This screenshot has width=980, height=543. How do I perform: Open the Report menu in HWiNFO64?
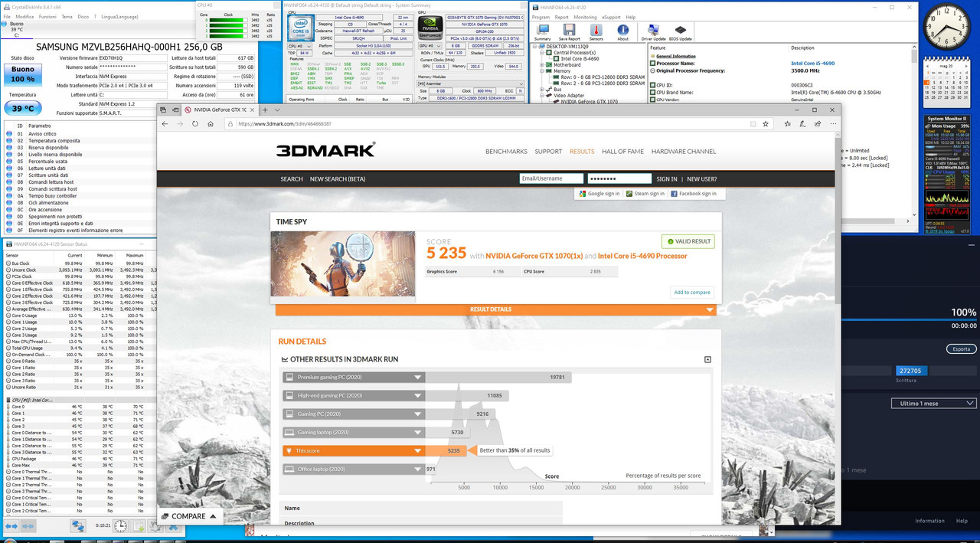[x=561, y=17]
